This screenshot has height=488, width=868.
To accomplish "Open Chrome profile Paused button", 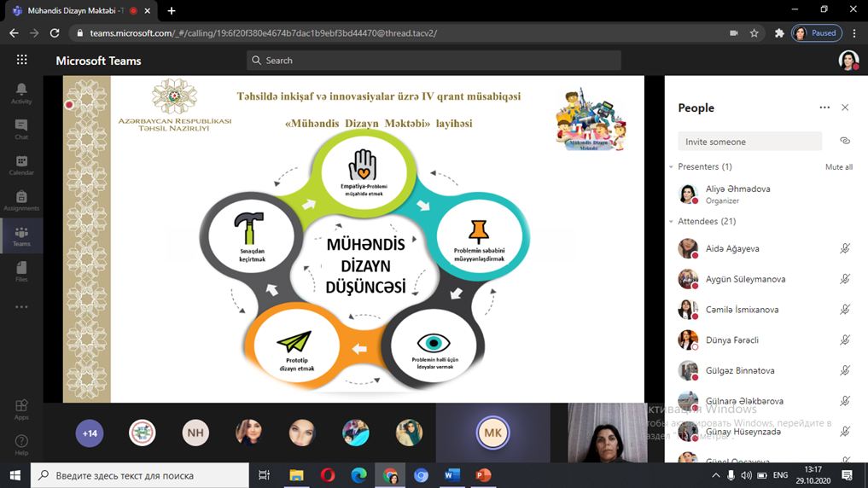I will tap(817, 33).
